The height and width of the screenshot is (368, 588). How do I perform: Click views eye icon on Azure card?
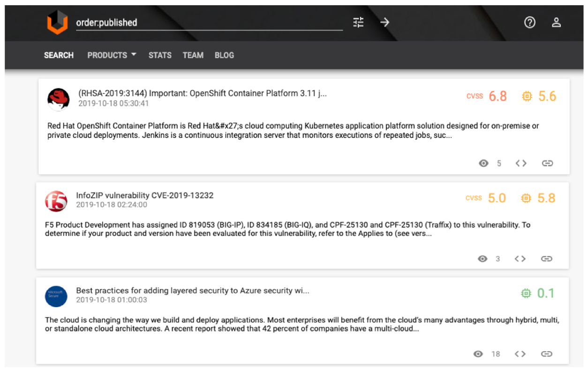478,354
